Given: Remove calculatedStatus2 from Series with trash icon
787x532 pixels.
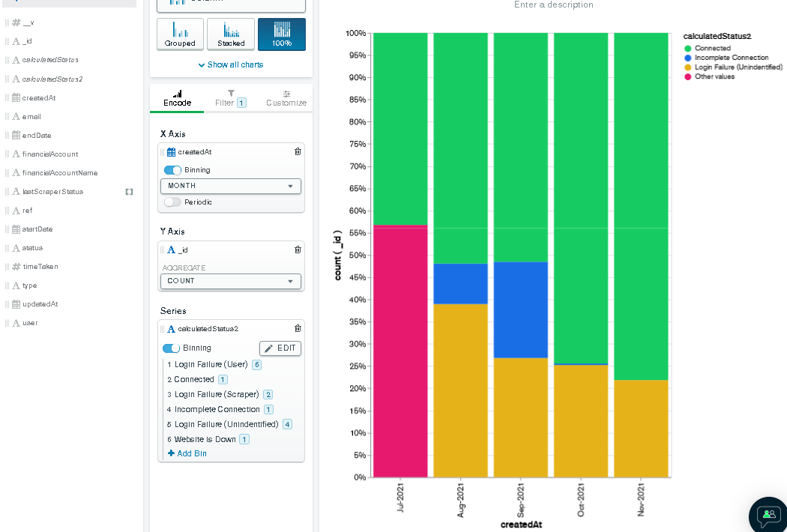Looking at the screenshot, I should [x=298, y=328].
